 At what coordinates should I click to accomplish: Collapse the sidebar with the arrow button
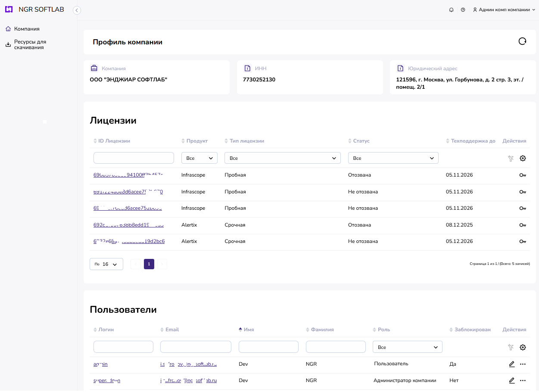[x=77, y=10]
